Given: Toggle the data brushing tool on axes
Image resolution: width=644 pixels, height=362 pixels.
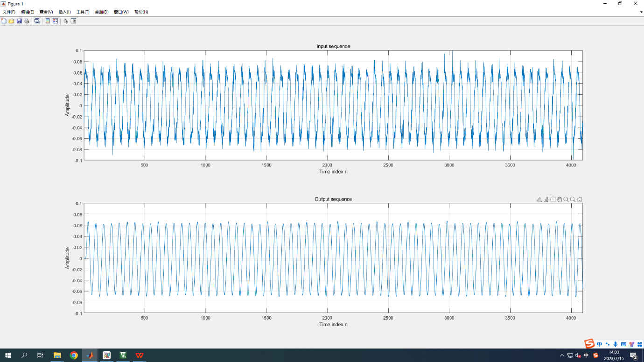Looking at the screenshot, I should pyautogui.click(x=546, y=200).
